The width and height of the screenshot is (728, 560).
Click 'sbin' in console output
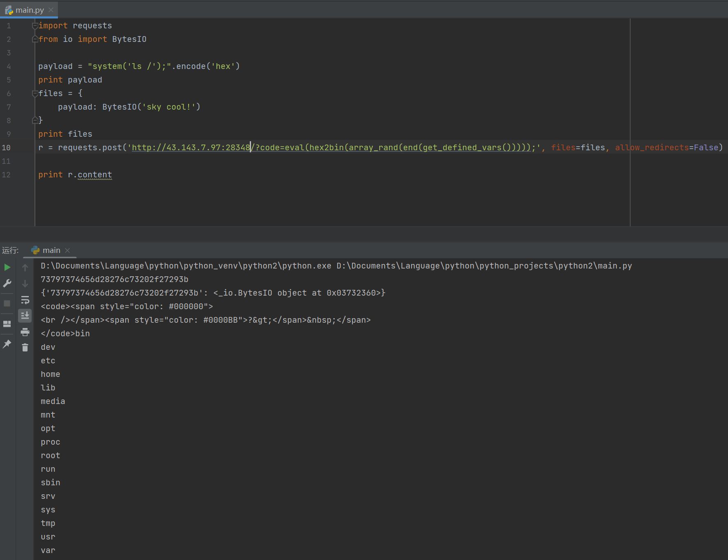tap(51, 482)
